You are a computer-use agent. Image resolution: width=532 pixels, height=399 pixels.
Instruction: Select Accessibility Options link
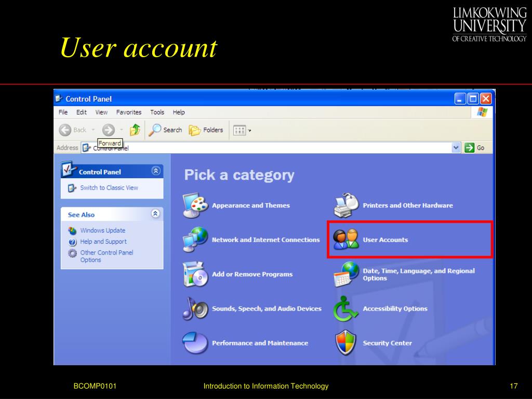click(x=395, y=309)
